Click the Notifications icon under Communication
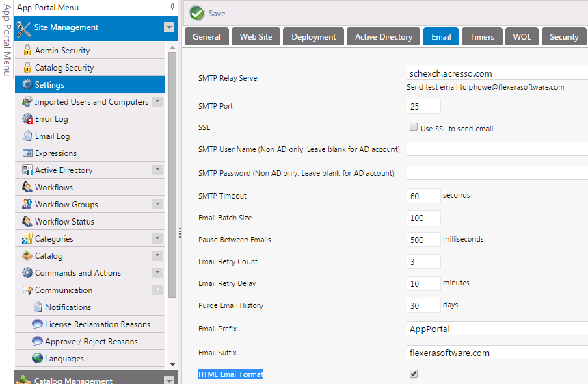588x384 pixels. [38, 307]
